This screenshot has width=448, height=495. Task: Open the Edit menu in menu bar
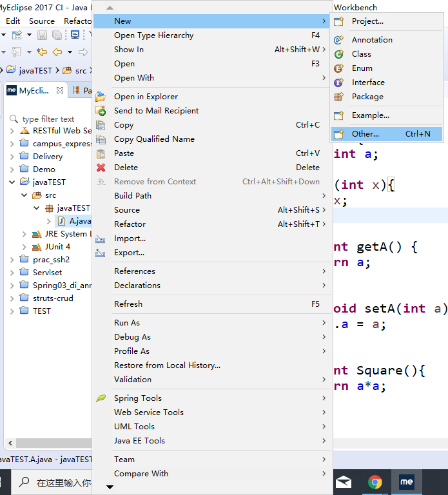(x=13, y=21)
